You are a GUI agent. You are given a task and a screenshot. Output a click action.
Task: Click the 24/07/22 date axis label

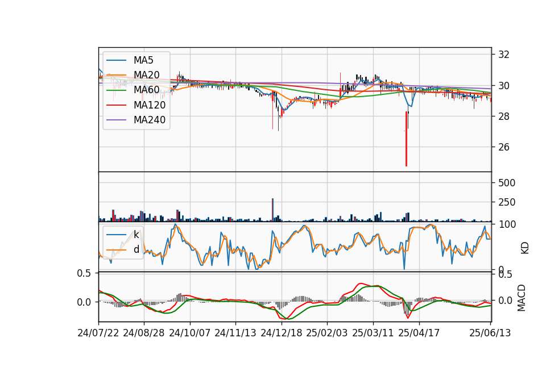coord(98,333)
